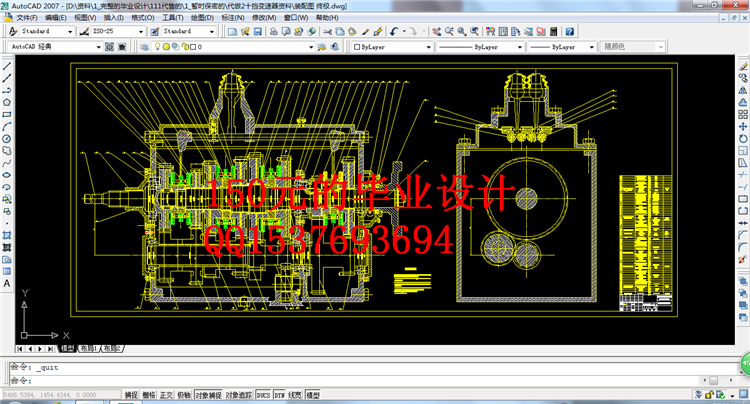
Task: Toggle 极轴 polar tracking
Action: point(184,395)
